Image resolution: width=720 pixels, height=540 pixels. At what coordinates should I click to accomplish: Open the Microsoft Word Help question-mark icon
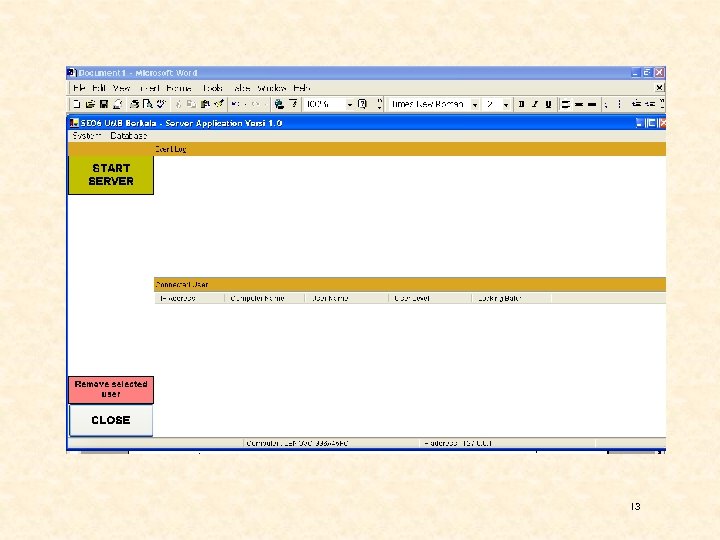pyautogui.click(x=362, y=104)
